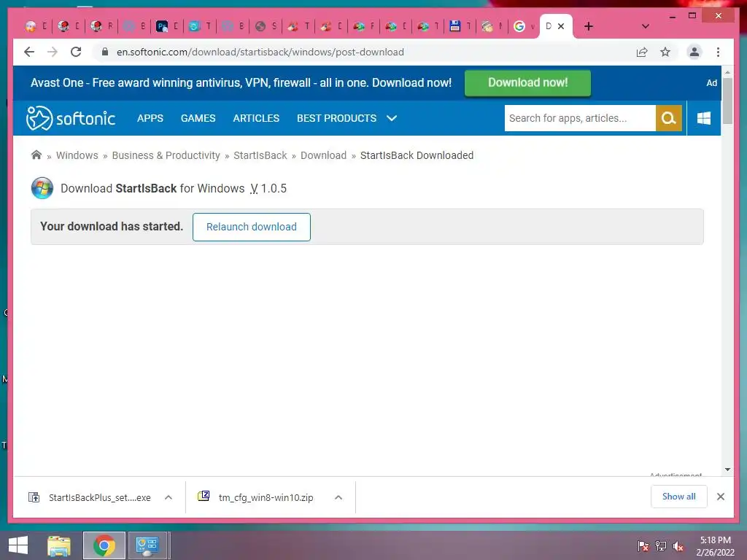Screen dimensions: 747x560
Task: Open the Download breadcrumb link
Action: (x=323, y=155)
